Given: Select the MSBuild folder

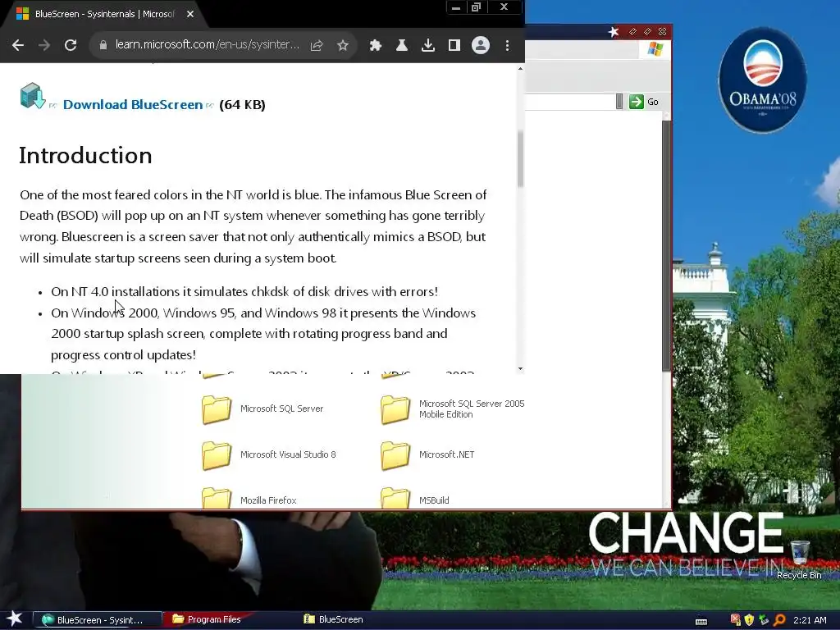Looking at the screenshot, I should [415, 498].
